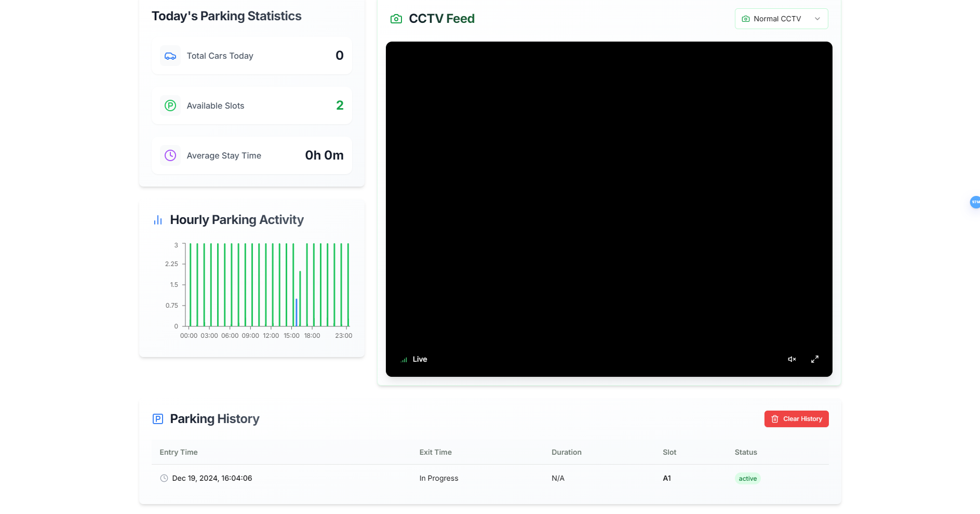Click the bar chart icon beside Hourly Parking Activity
The height and width of the screenshot is (514, 980).
[158, 220]
